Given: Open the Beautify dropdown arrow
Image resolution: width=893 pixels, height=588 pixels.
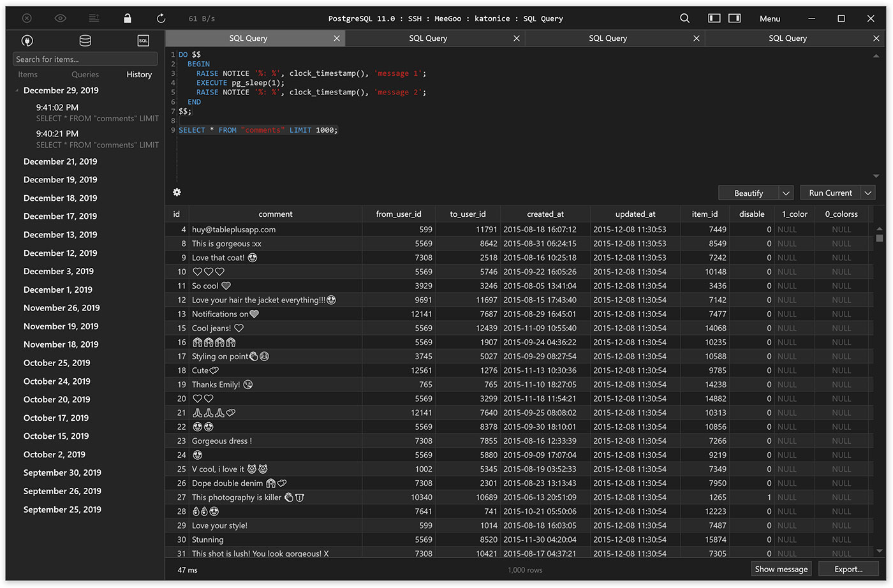Looking at the screenshot, I should (786, 193).
